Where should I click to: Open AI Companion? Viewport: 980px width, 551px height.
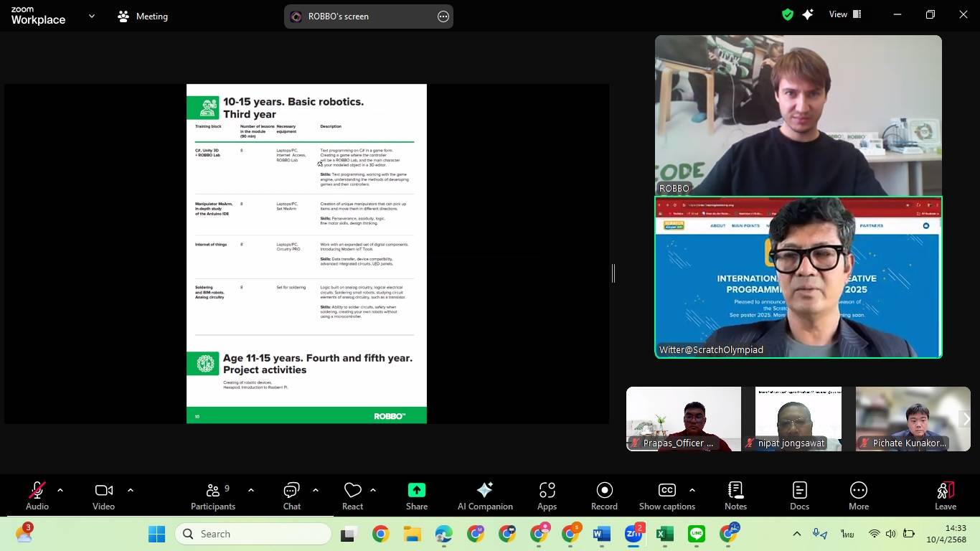(x=485, y=496)
